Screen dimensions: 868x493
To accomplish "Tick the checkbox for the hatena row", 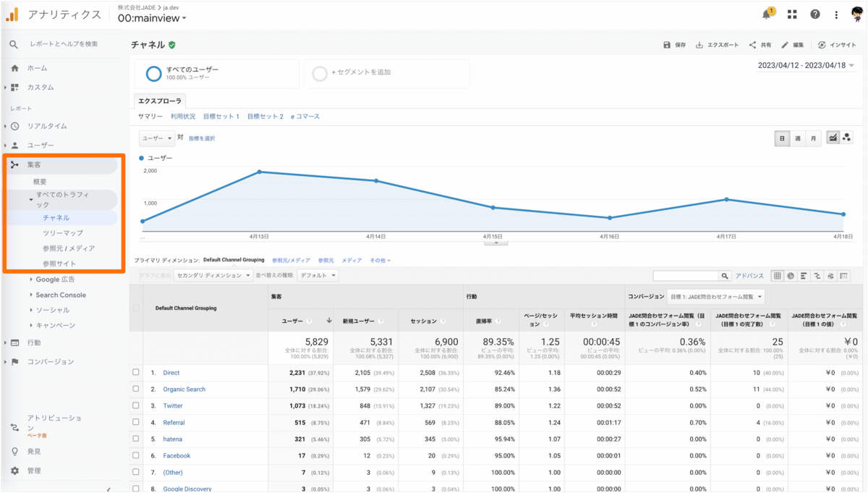I will [136, 439].
